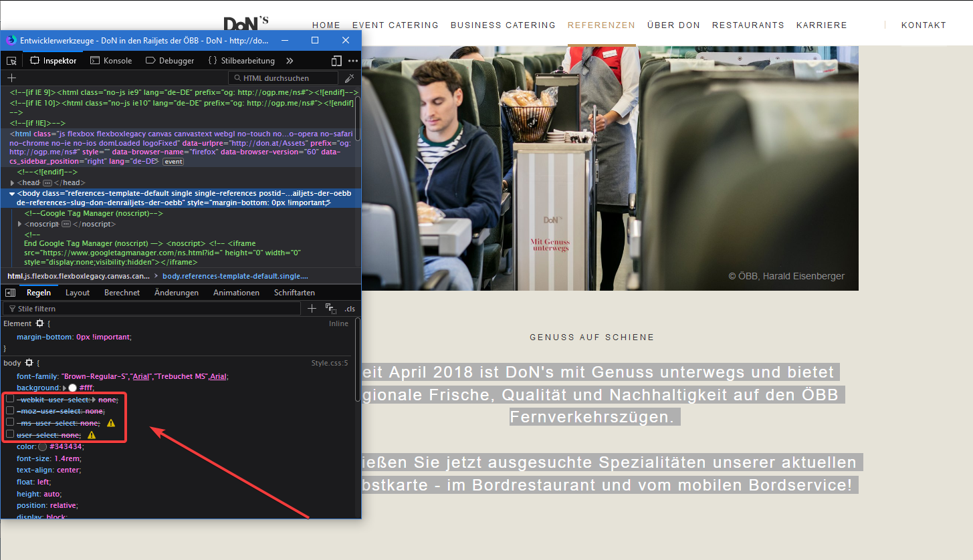Open the Schriftarten sidebar tab

coord(294,293)
